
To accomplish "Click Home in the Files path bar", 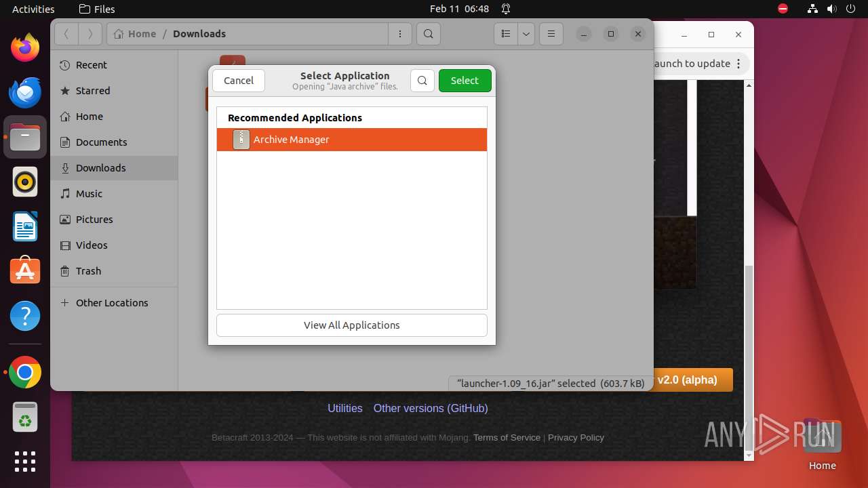I will pyautogui.click(x=136, y=34).
